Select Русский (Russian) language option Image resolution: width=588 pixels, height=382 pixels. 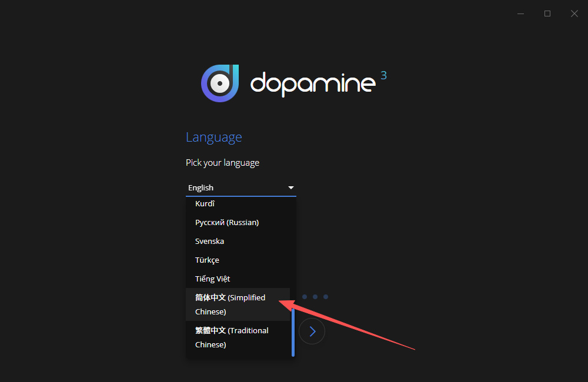[x=238, y=222]
